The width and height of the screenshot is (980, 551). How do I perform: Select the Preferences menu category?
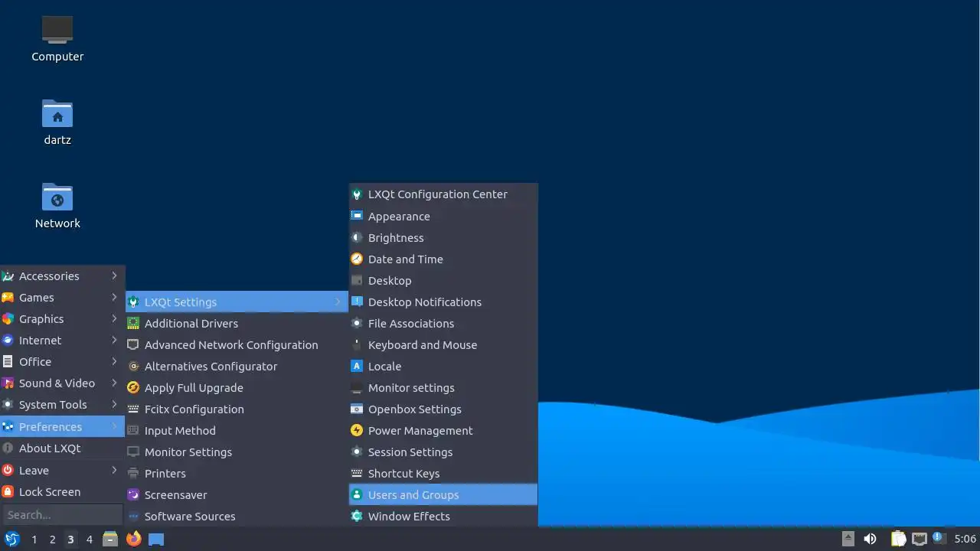pyautogui.click(x=62, y=427)
